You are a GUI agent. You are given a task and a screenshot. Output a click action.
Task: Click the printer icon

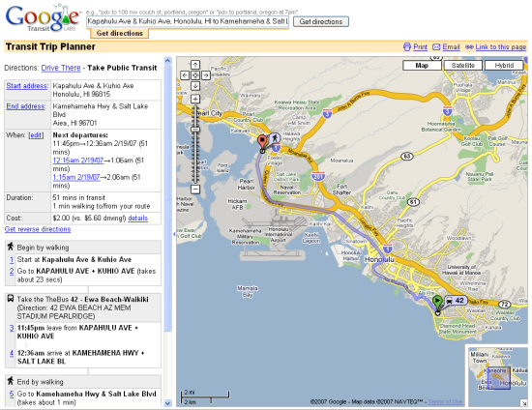click(407, 46)
